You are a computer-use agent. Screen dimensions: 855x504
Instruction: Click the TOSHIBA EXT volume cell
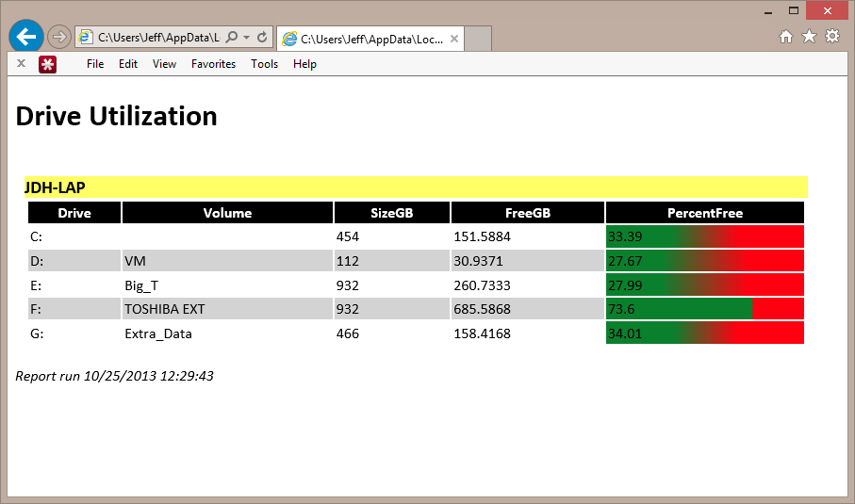click(227, 309)
